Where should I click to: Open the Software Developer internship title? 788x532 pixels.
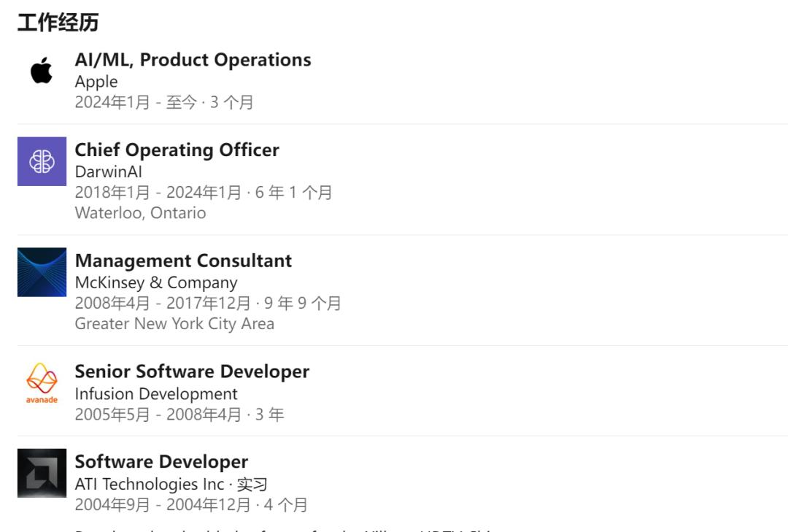click(161, 462)
